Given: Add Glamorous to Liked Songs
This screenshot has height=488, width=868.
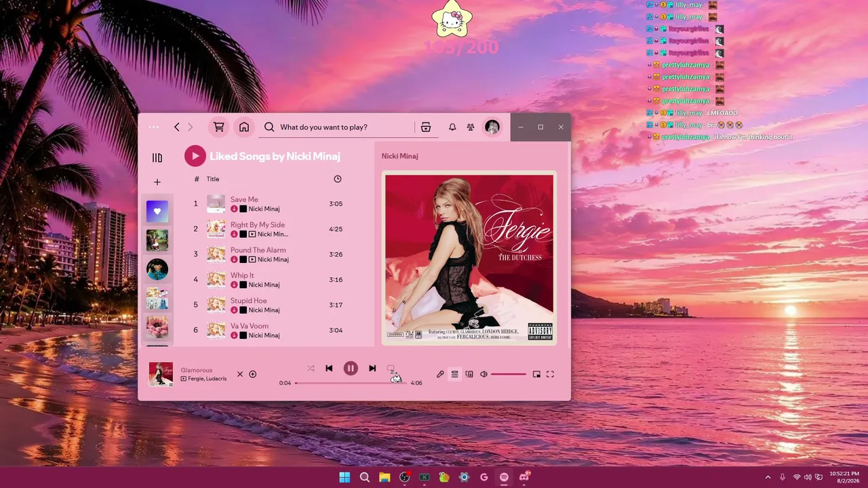Looking at the screenshot, I should (x=253, y=374).
